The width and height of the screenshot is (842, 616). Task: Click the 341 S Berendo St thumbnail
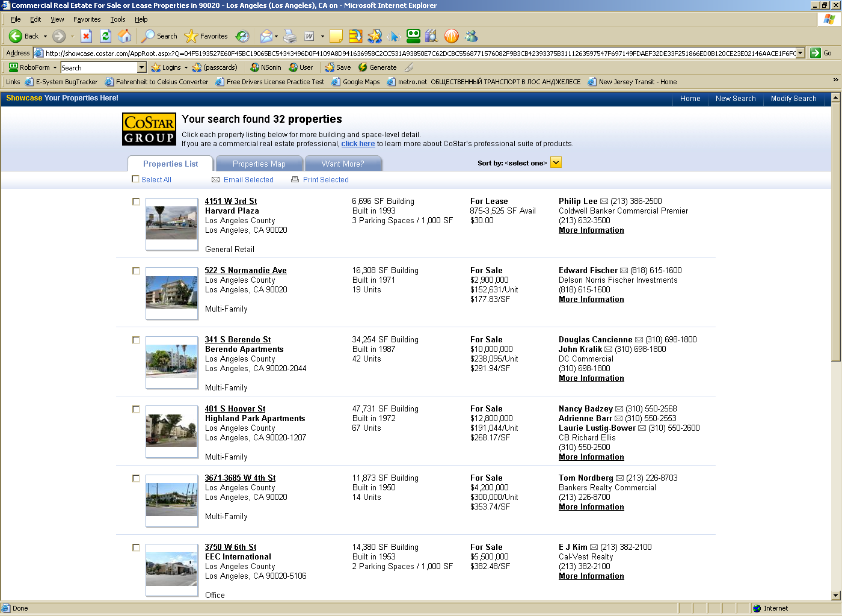[x=171, y=362]
